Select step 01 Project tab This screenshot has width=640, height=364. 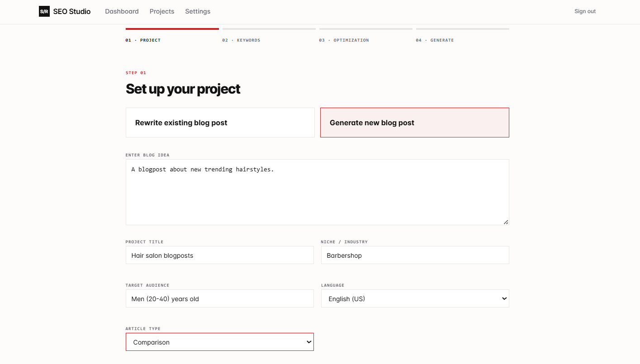[172, 35]
